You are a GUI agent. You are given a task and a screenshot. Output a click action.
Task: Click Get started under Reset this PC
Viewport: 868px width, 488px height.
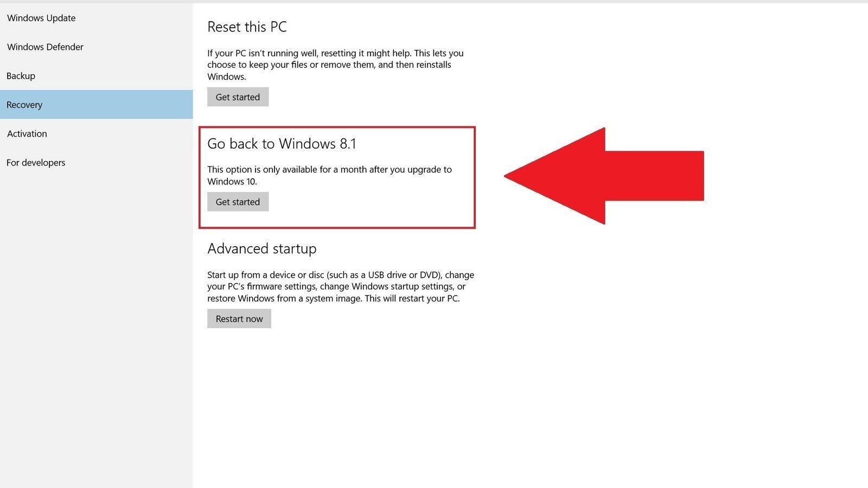point(238,97)
